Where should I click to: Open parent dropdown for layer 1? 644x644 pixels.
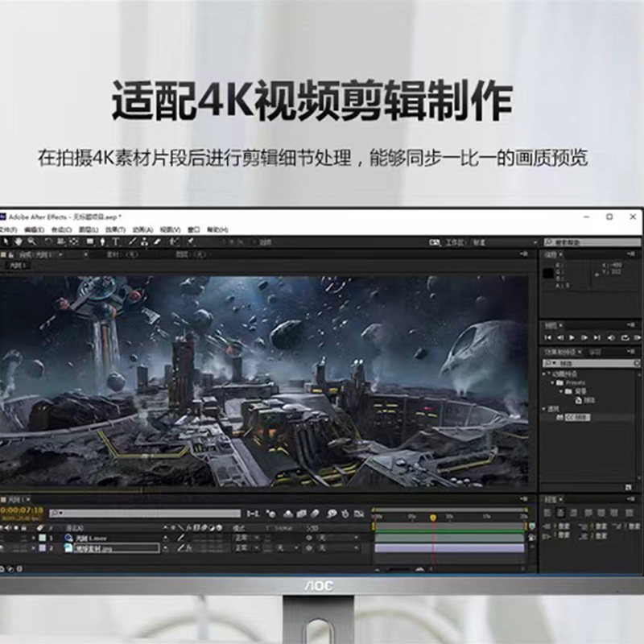[x=337, y=538]
